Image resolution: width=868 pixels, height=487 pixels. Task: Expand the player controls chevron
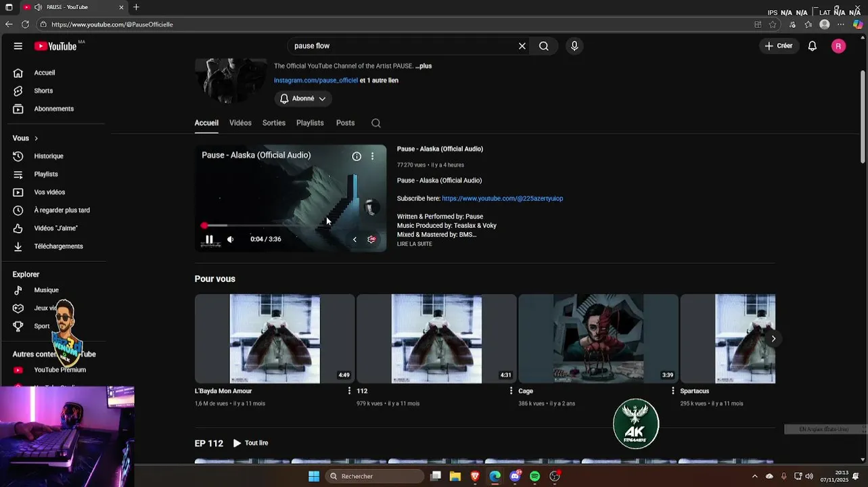pyautogui.click(x=355, y=239)
